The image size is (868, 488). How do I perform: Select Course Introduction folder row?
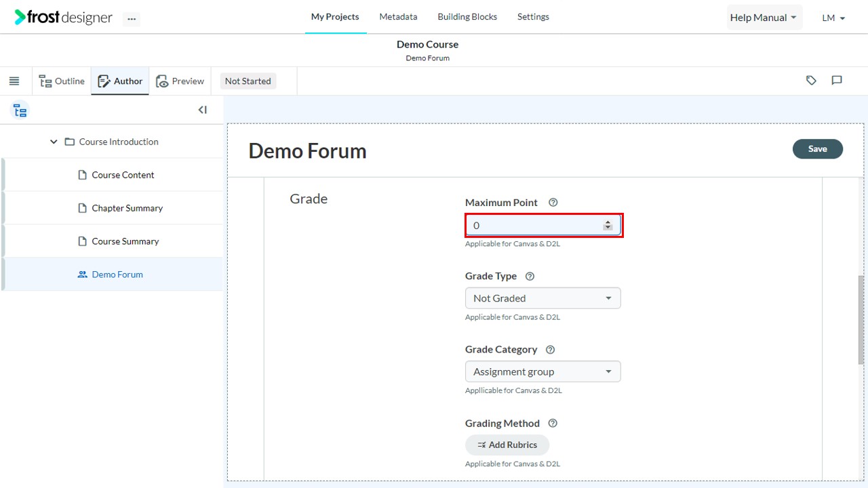[x=112, y=142]
